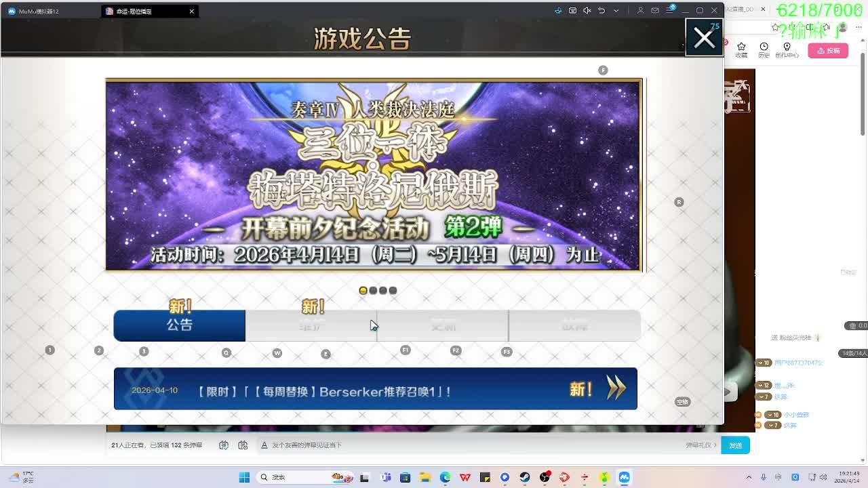Open File Explorer from the taskbar
This screenshot has width=868, height=488.
point(425,477)
